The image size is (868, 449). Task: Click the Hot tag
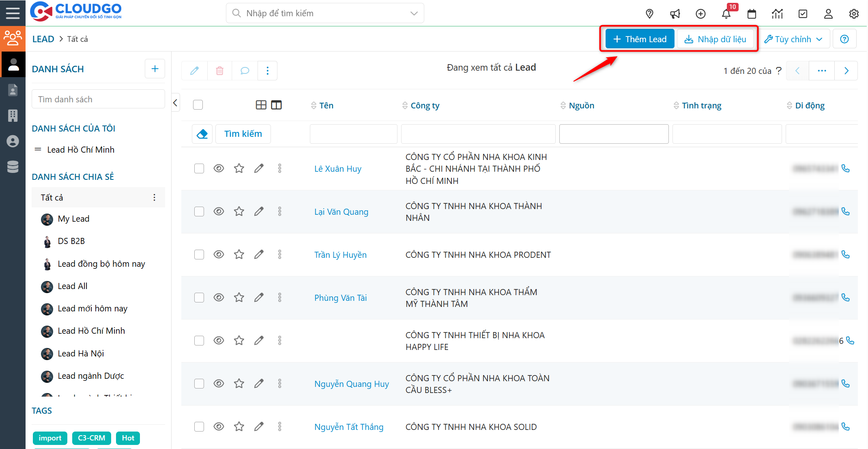[128, 438]
